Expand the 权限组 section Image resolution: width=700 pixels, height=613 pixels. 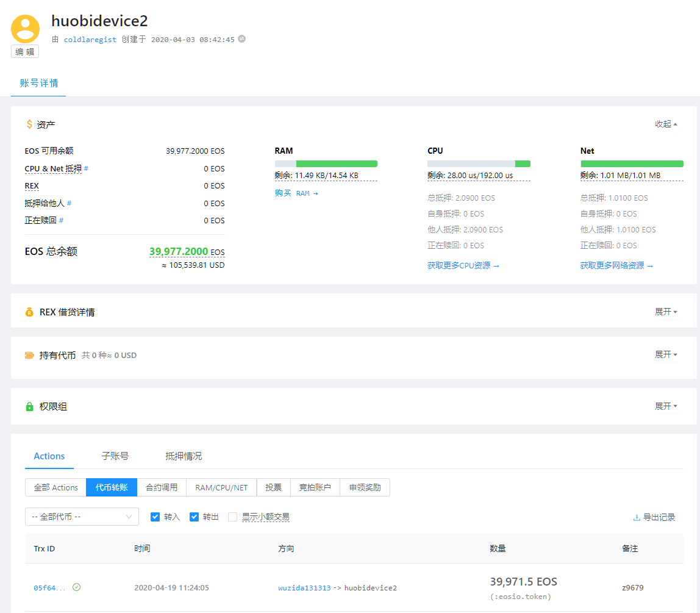[666, 406]
